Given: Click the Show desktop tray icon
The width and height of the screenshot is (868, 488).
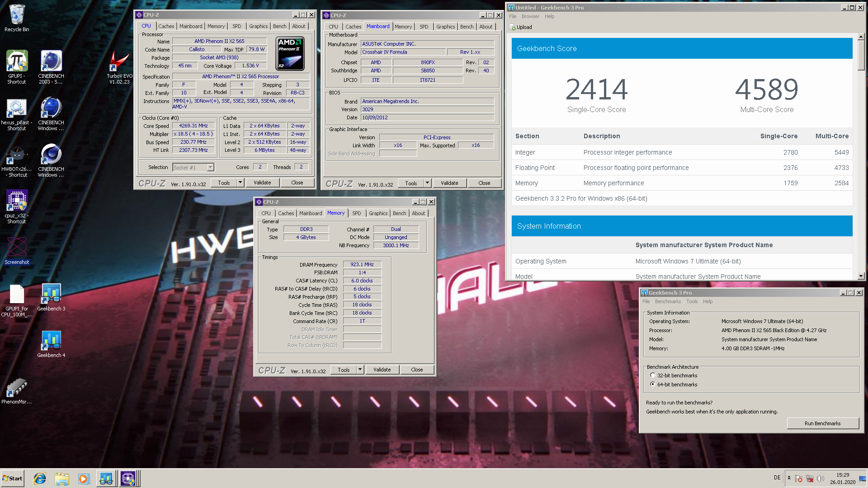Looking at the screenshot, I should [863, 479].
